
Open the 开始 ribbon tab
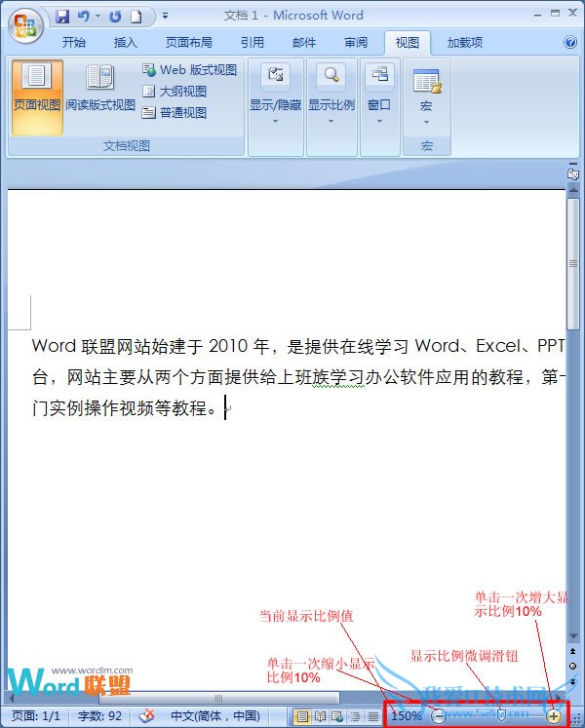[74, 43]
